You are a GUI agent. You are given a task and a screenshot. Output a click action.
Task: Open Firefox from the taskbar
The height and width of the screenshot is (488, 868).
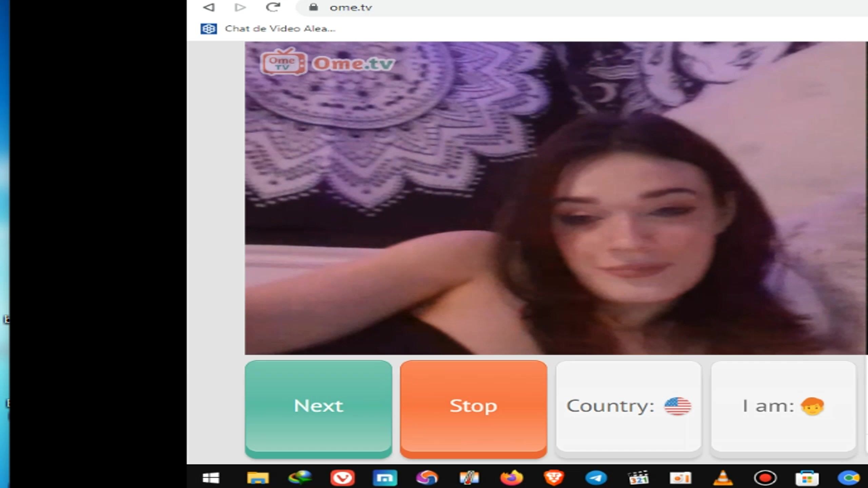tap(512, 478)
